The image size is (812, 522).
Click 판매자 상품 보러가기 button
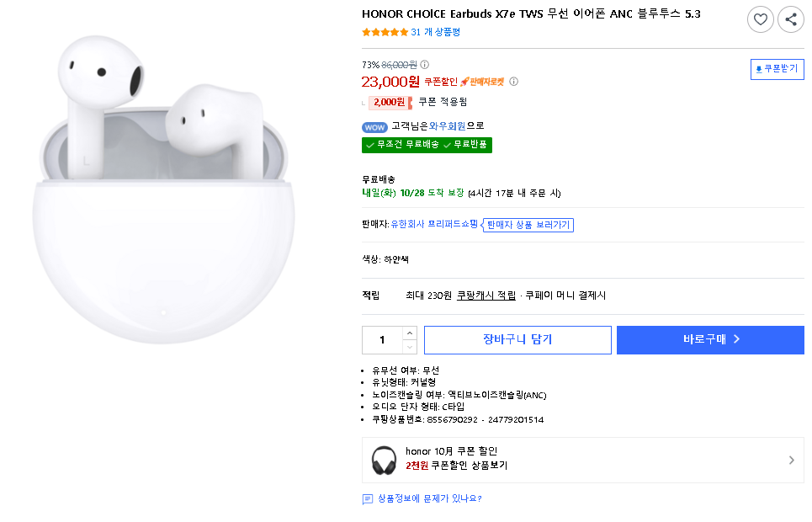pyautogui.click(x=529, y=225)
